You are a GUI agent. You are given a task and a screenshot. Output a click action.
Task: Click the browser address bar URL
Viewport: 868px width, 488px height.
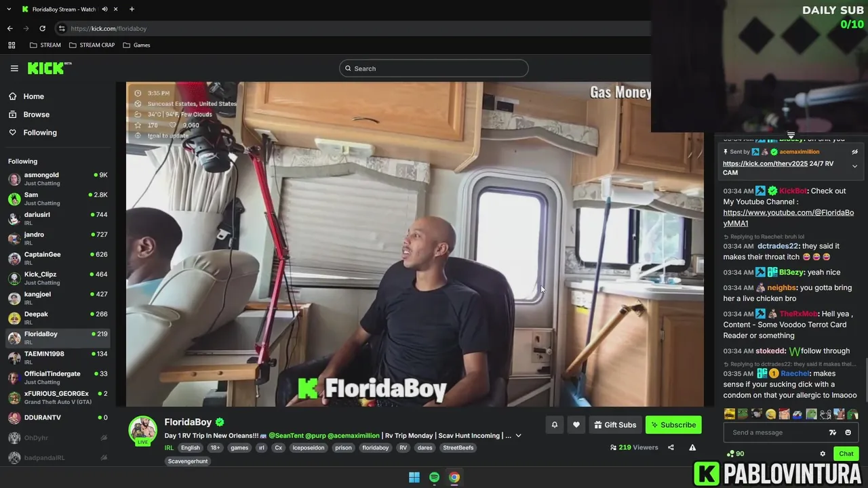pyautogui.click(x=108, y=28)
